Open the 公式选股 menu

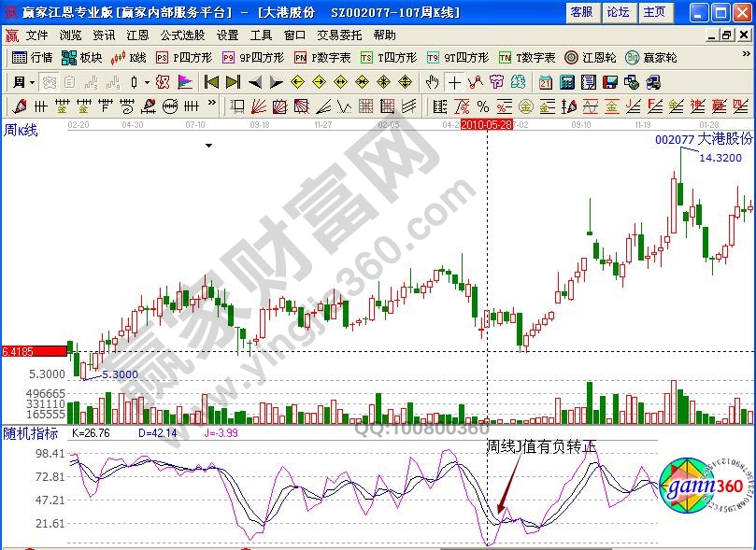pos(182,35)
